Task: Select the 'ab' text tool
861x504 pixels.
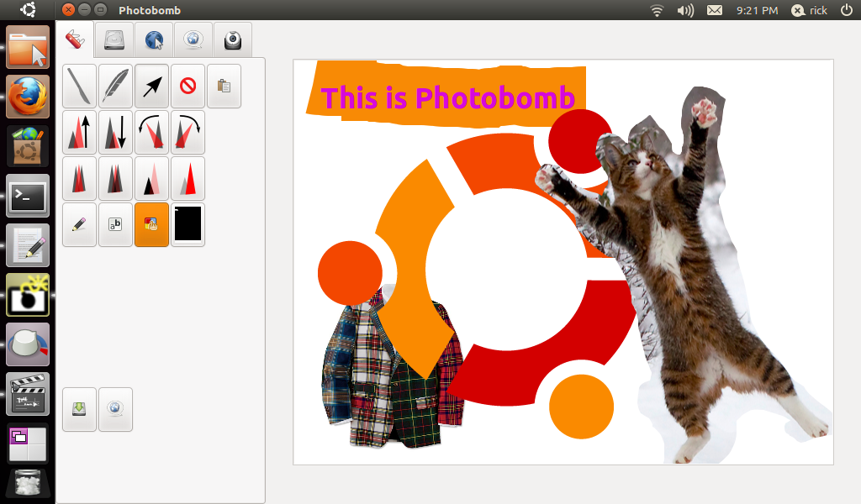Action: 116,224
